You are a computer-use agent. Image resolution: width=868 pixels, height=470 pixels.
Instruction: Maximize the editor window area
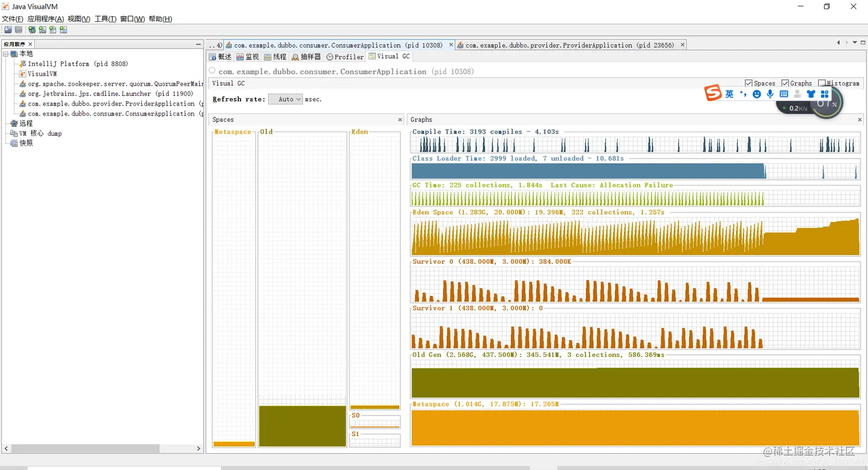point(862,43)
